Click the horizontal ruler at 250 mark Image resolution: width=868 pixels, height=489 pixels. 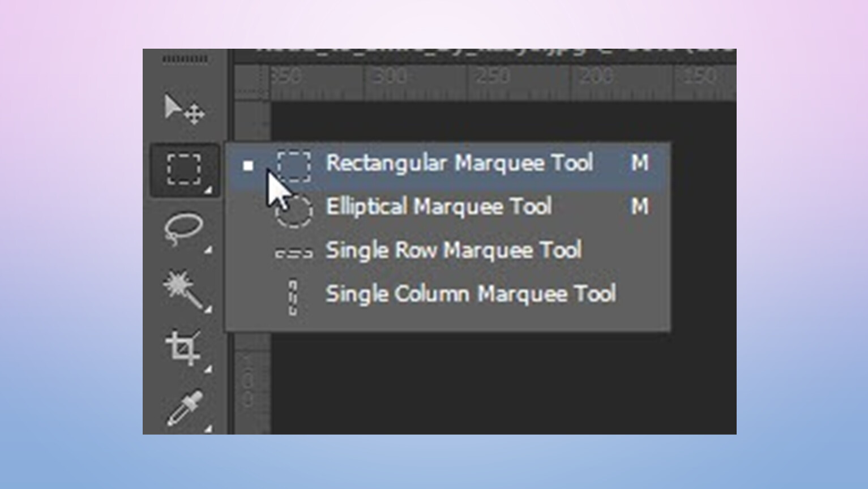pos(491,76)
